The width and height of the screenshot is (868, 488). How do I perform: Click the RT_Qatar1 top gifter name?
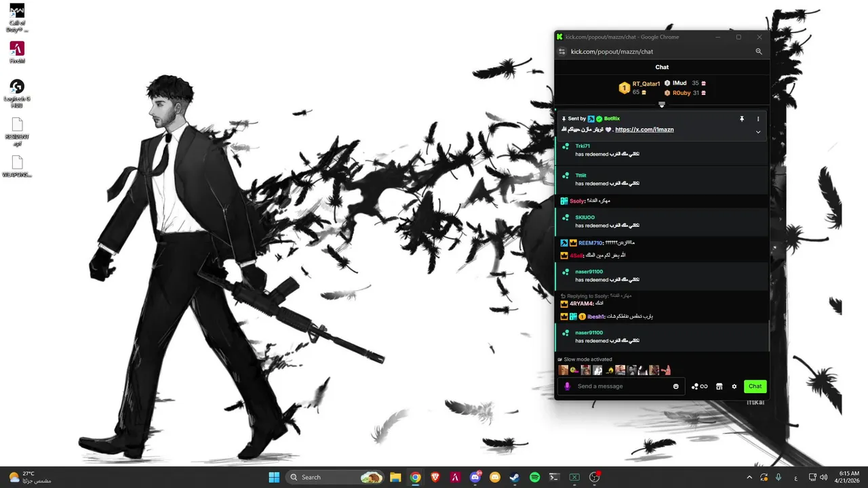(646, 84)
